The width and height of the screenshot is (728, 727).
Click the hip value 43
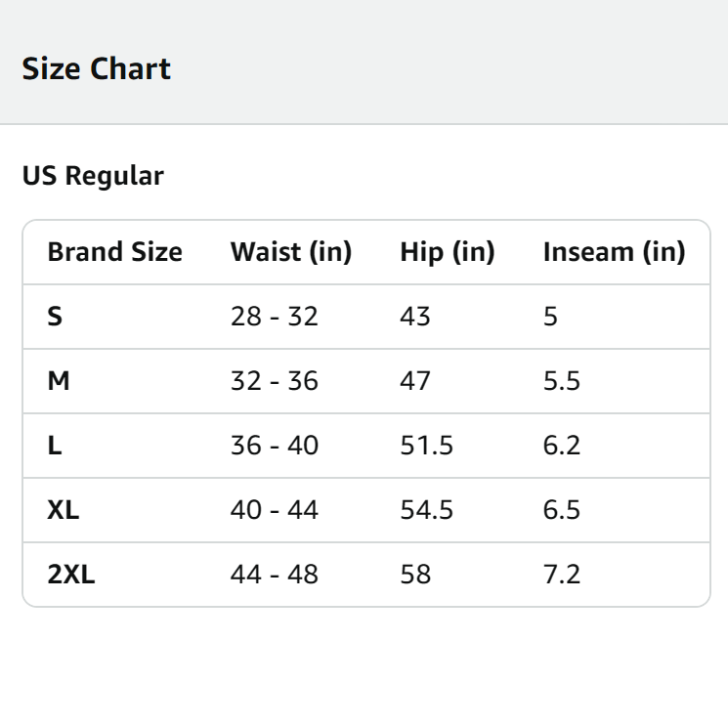[x=415, y=317]
